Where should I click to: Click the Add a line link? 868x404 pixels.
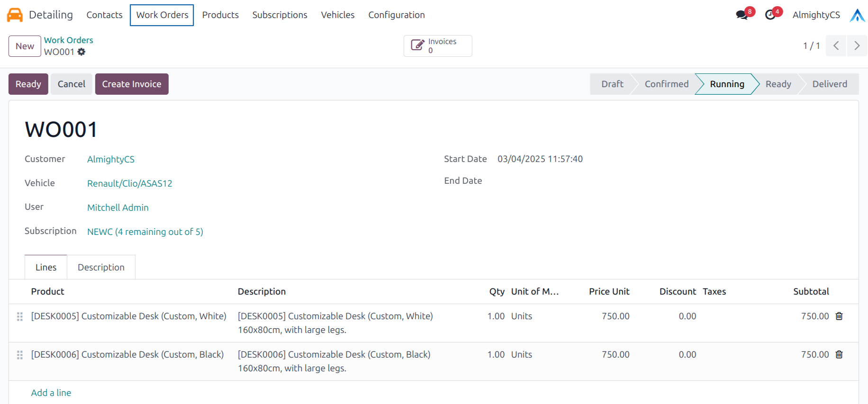pyautogui.click(x=51, y=393)
